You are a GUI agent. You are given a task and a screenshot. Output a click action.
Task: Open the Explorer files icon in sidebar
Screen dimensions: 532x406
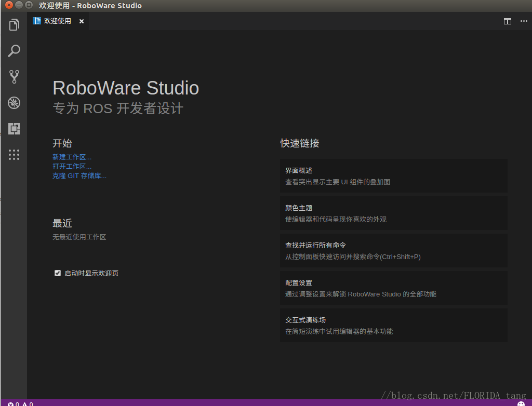point(14,25)
